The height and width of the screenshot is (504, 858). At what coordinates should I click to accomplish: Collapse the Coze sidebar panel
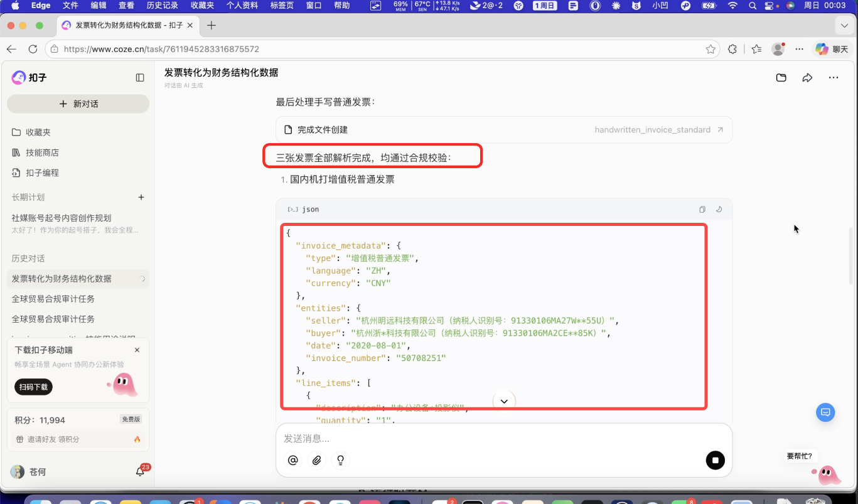click(x=140, y=78)
